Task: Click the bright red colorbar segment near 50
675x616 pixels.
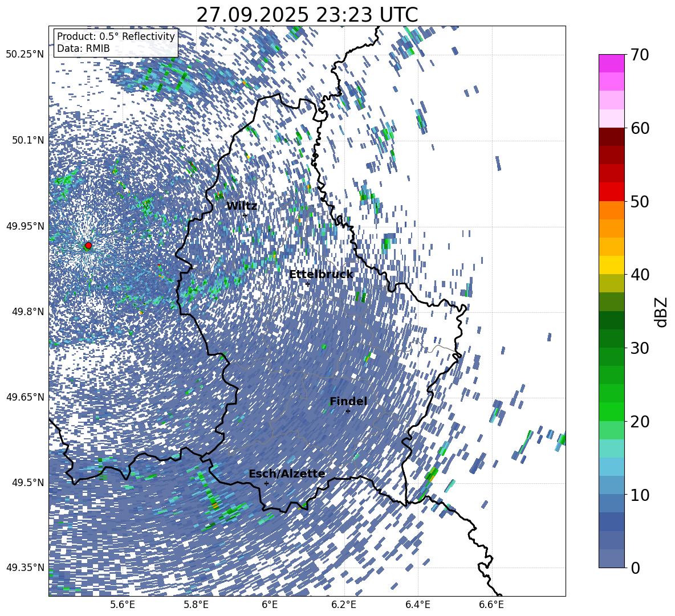Action: (x=611, y=192)
